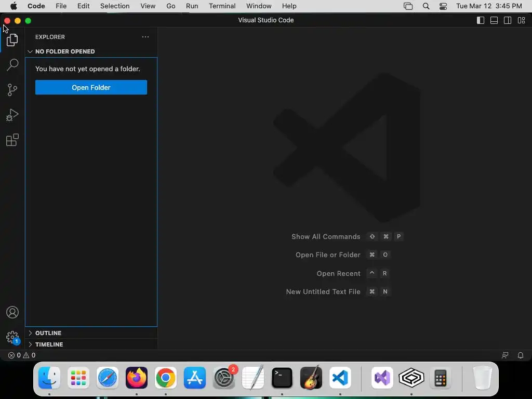Open Spotlight search in menu bar
The image size is (532, 399).
pyautogui.click(x=426, y=6)
